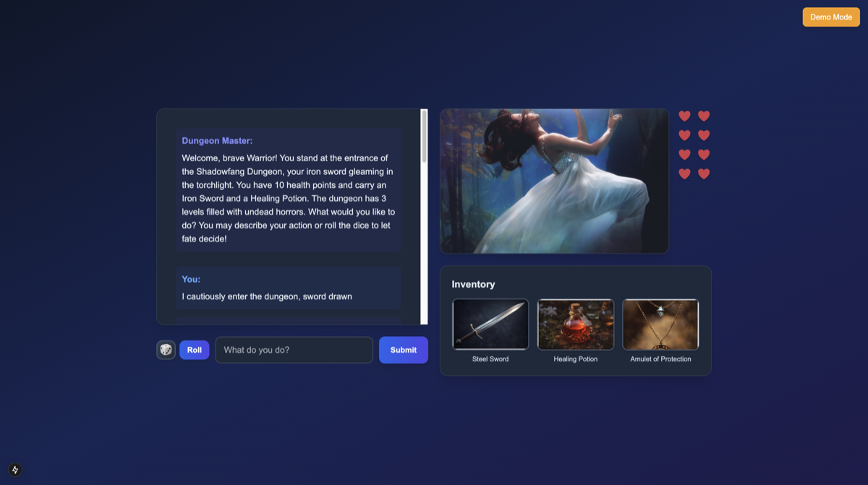Focus the "What do you do?" input field
This screenshot has width=868, height=485.
coord(294,350)
